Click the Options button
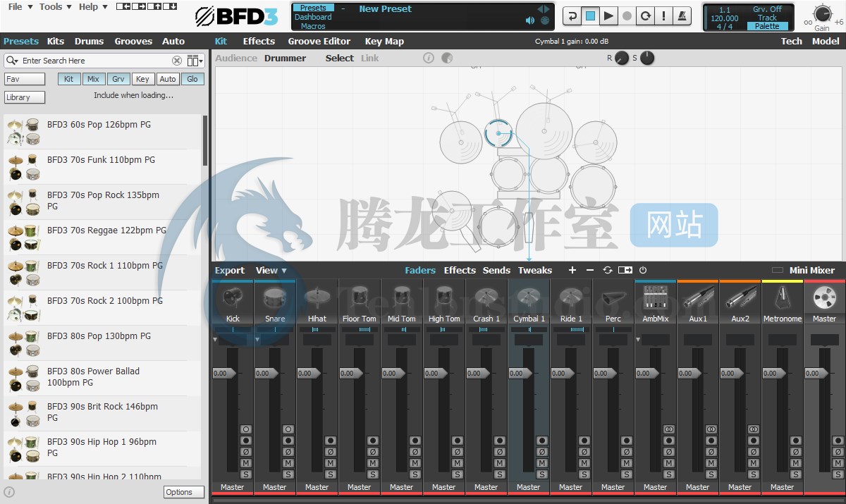 click(184, 492)
